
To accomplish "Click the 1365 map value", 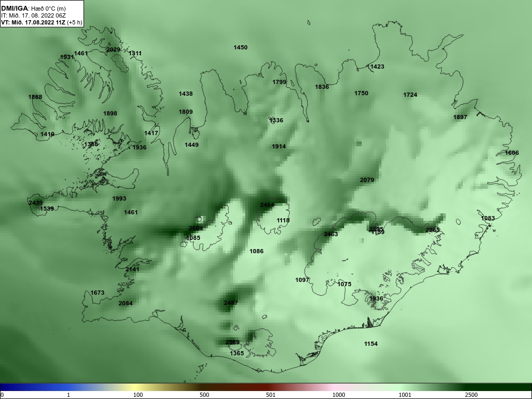I will click(x=237, y=353).
